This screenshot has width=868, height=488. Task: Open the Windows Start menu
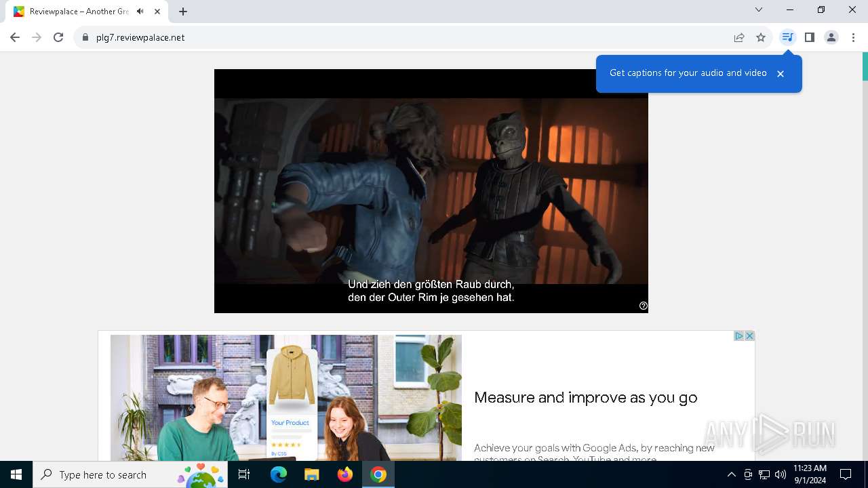tap(16, 474)
